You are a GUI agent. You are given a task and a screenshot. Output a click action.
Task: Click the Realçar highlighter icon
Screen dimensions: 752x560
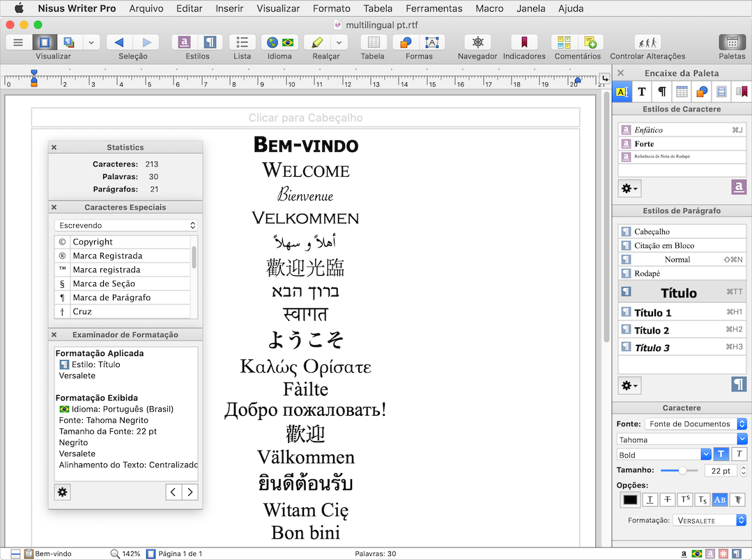[318, 42]
